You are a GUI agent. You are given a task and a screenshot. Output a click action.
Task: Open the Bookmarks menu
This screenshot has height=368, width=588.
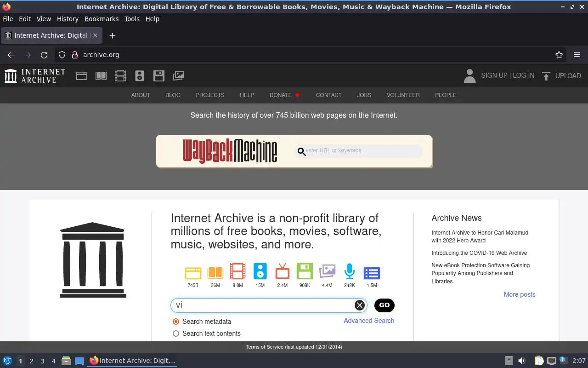click(x=102, y=19)
